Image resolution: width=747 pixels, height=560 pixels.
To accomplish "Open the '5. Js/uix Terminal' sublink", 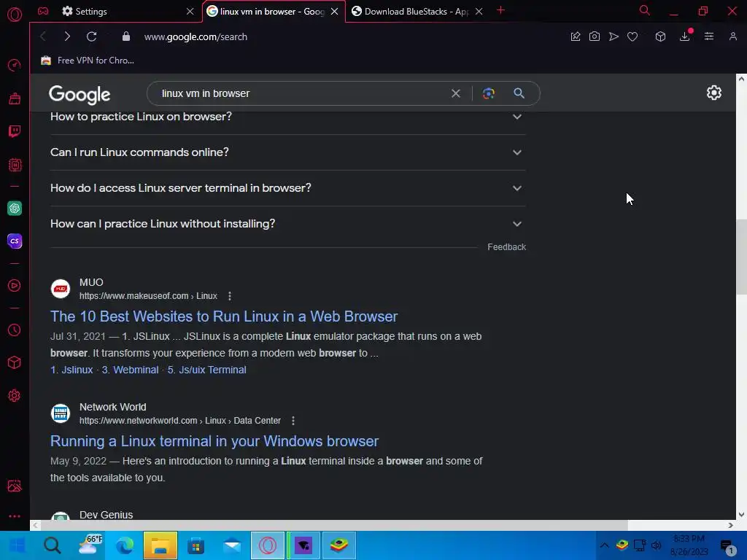I will pyautogui.click(x=206, y=370).
